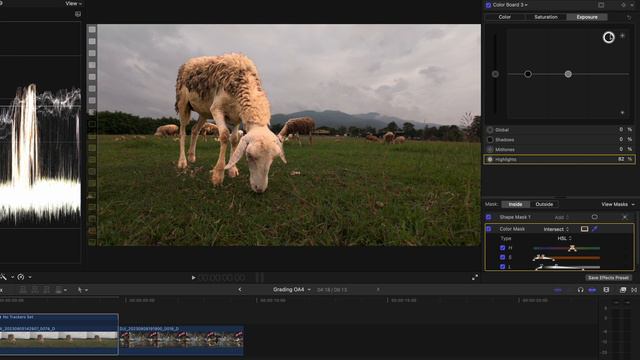Toggle the snapping icon left of the clip appearance icon
The width and height of the screenshot is (640, 360).
[x=592, y=290]
